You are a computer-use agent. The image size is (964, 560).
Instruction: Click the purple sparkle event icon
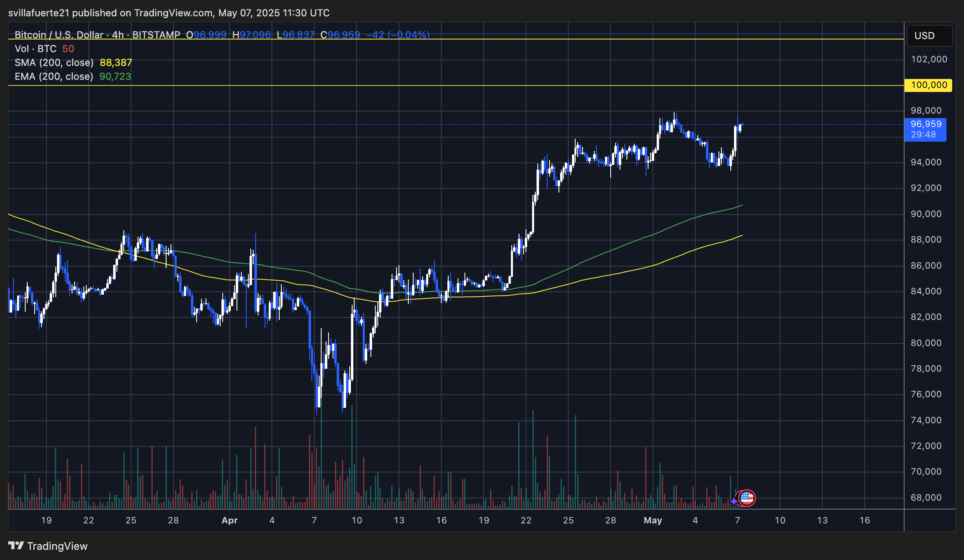coord(734,501)
